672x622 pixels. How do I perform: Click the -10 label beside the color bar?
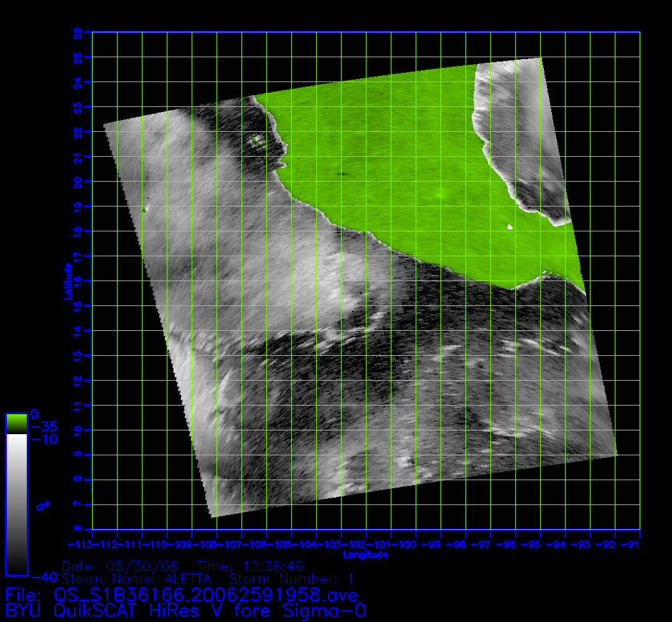coord(44,440)
